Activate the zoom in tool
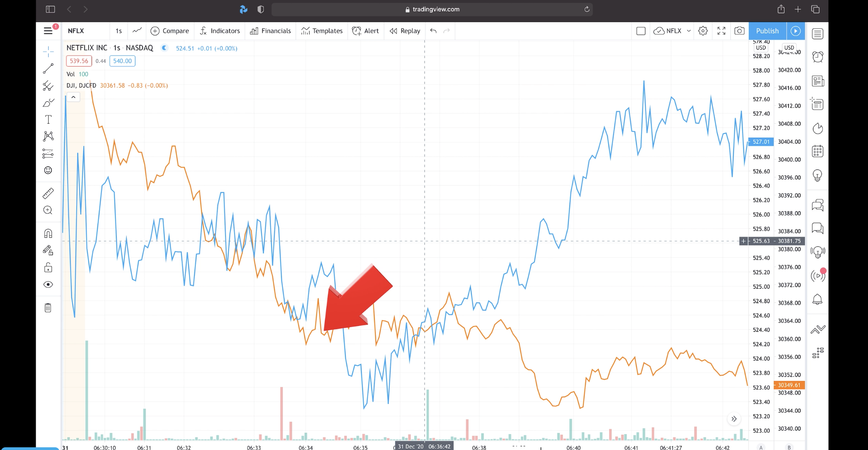 click(x=48, y=210)
